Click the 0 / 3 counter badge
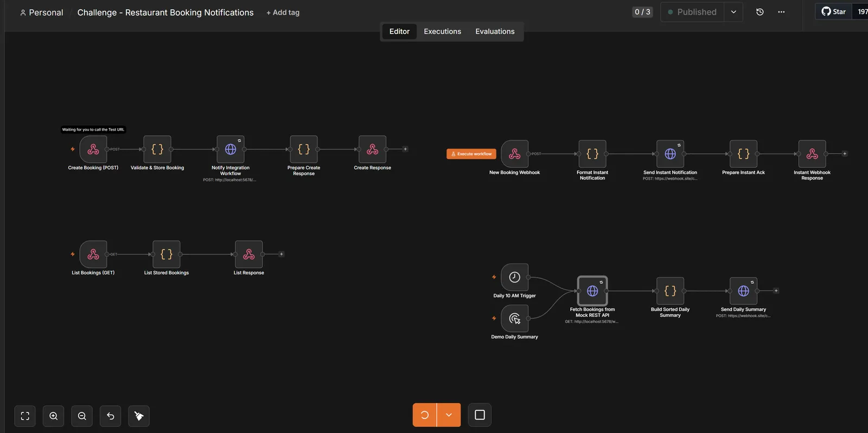 click(642, 12)
